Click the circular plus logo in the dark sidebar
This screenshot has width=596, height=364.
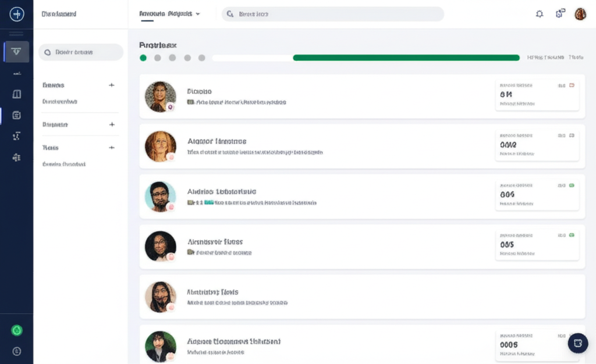[17, 14]
